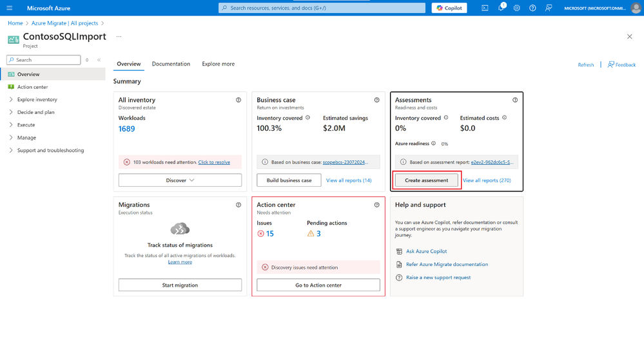Open Migrations card info icon
644x364 pixels.
click(x=239, y=205)
